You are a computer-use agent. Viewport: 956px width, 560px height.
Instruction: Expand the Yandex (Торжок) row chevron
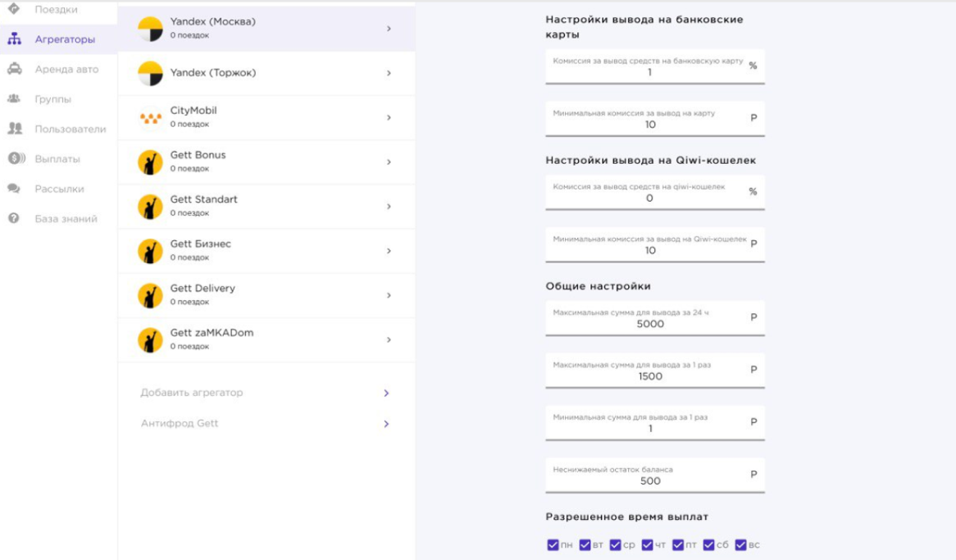[x=389, y=74]
